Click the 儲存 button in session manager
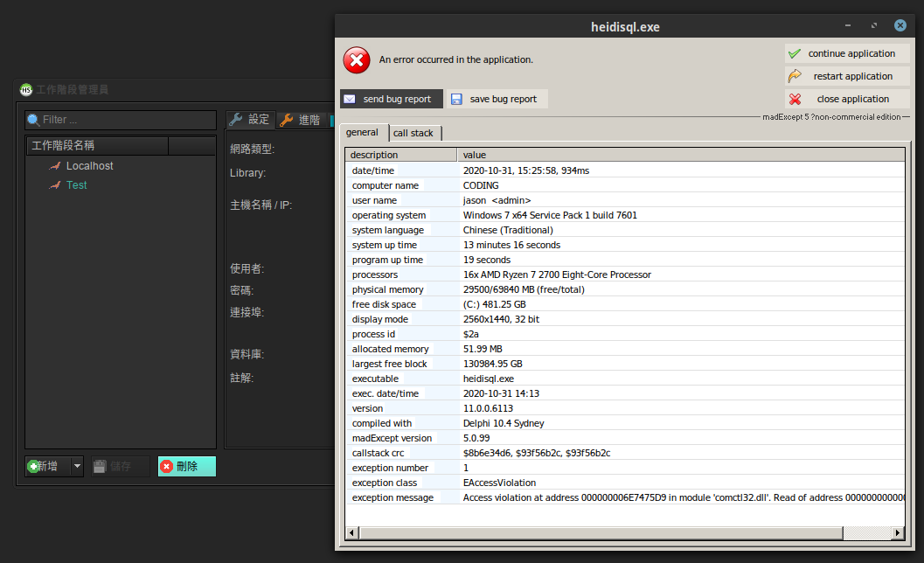The image size is (924, 563). point(121,466)
